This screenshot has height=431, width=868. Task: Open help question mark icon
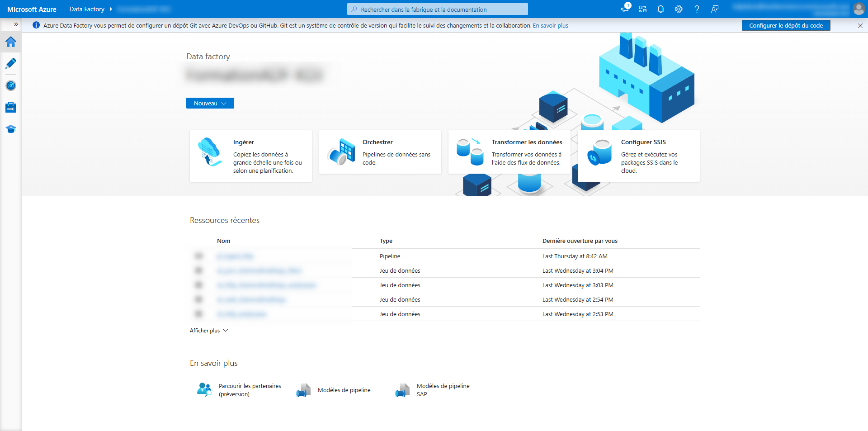697,9
